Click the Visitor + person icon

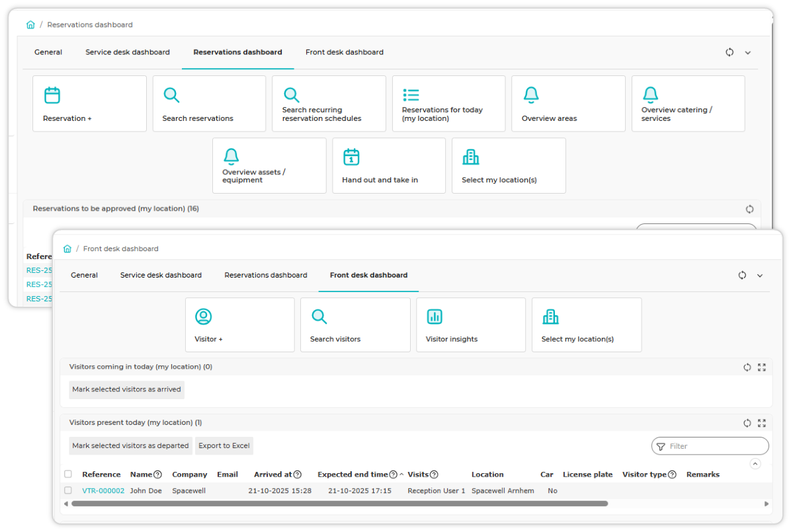point(203,317)
